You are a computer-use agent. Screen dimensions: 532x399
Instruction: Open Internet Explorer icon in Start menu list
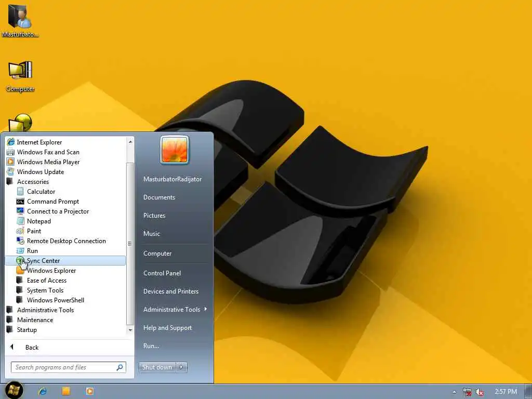[x=11, y=142]
